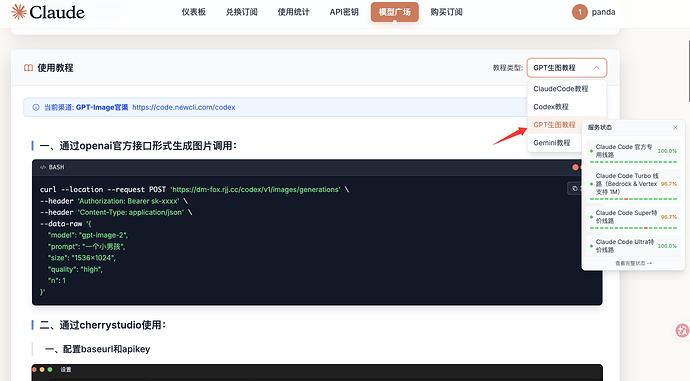Click the heading 一、通过openai官方接口形式生成图片调用

138,146
